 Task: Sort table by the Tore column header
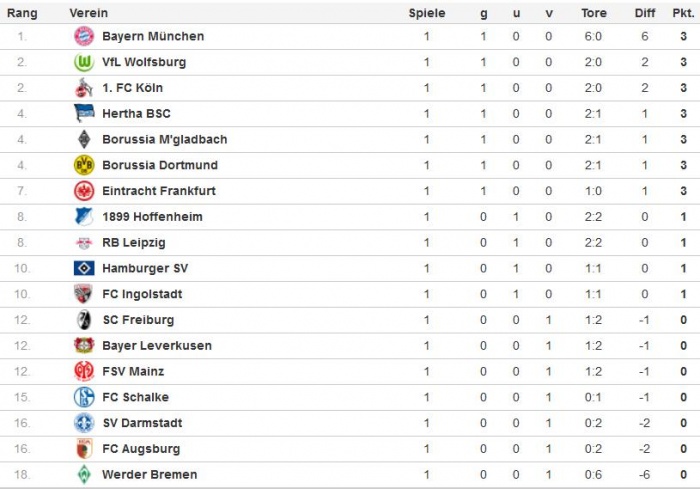pos(593,13)
